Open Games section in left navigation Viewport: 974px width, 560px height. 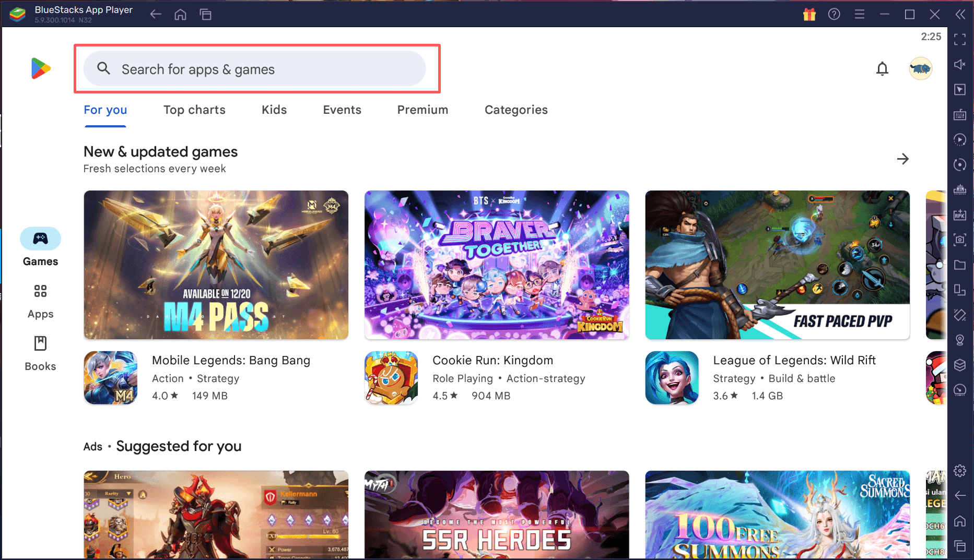click(40, 247)
